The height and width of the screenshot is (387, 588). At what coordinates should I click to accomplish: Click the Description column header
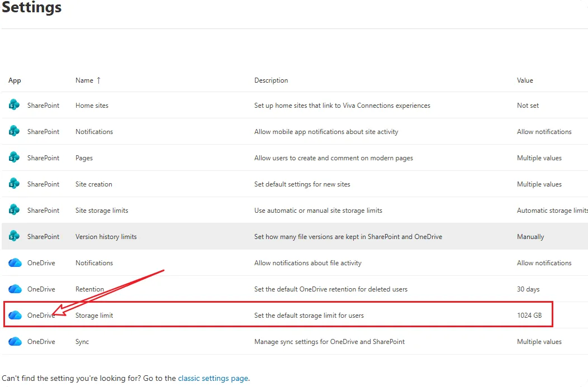pos(271,80)
